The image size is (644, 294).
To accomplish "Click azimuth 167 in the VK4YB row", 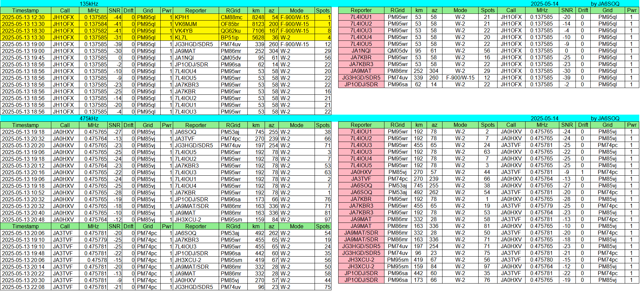I will 272,31.
